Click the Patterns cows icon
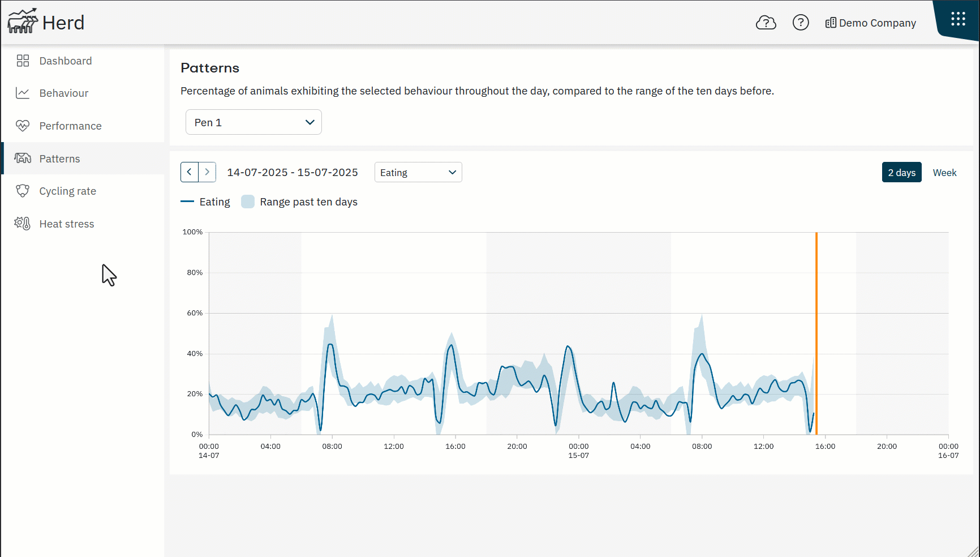 pyautogui.click(x=23, y=158)
